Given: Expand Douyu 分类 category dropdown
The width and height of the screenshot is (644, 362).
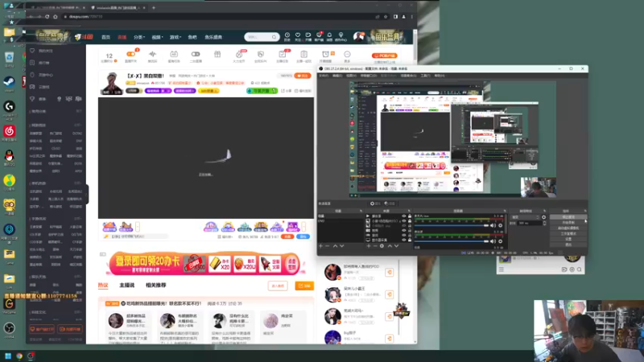Looking at the screenshot, I should click(139, 37).
